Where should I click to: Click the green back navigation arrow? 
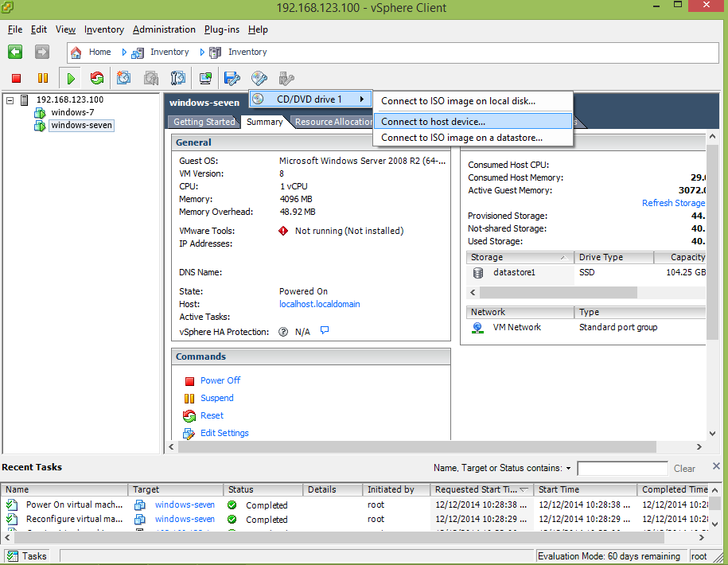[x=15, y=52]
